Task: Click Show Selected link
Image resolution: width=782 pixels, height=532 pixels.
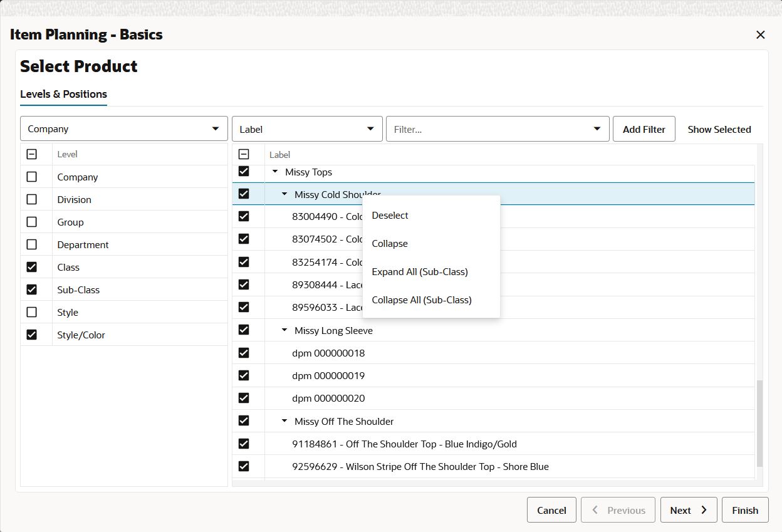Action: point(719,129)
